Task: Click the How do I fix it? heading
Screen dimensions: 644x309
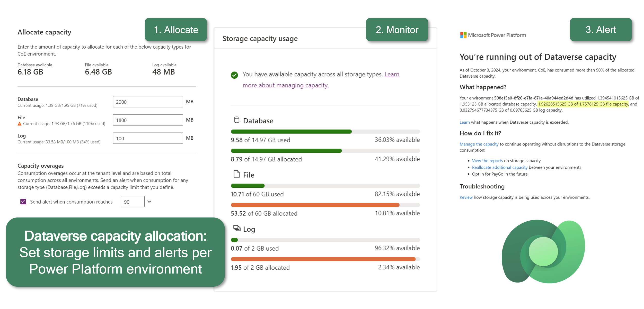Action: [x=480, y=133]
